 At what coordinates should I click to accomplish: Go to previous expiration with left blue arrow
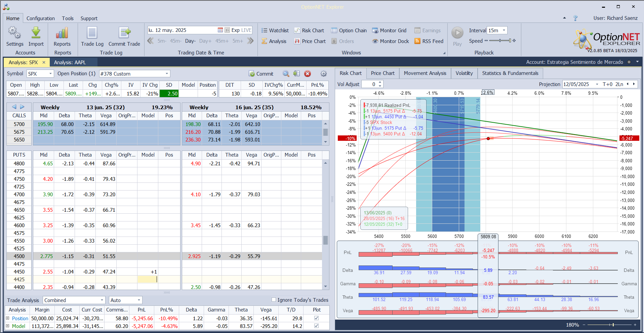pos(14,107)
